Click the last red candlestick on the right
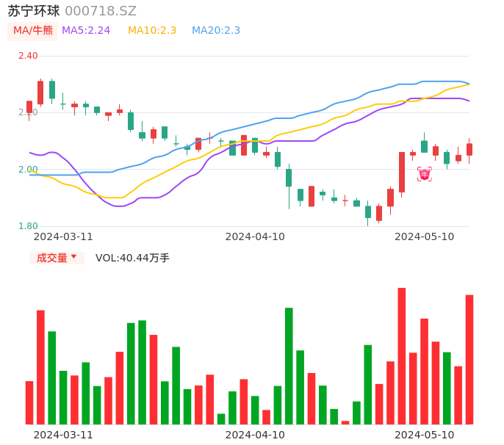Image resolution: width=504 pixels, height=445 pixels. click(x=469, y=149)
